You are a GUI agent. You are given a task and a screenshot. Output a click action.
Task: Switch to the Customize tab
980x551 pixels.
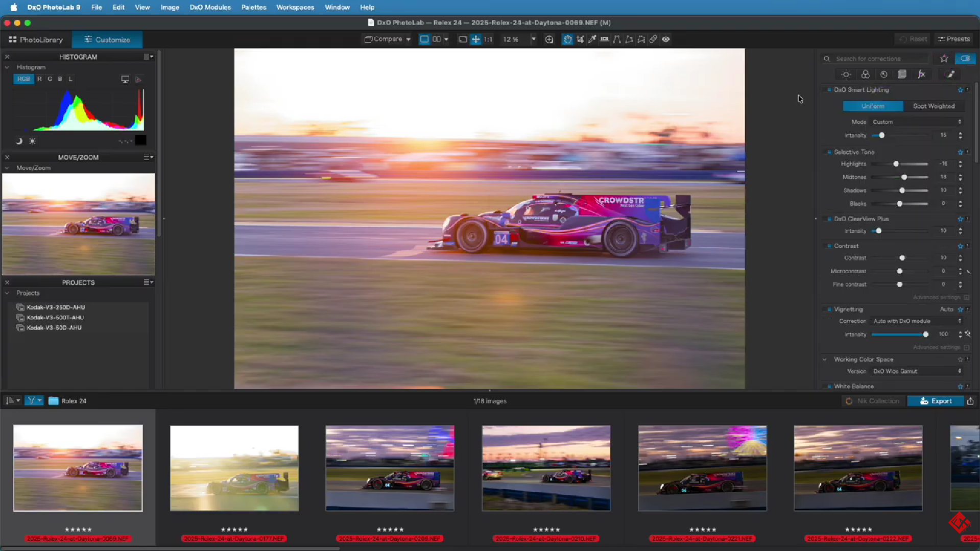coord(107,39)
